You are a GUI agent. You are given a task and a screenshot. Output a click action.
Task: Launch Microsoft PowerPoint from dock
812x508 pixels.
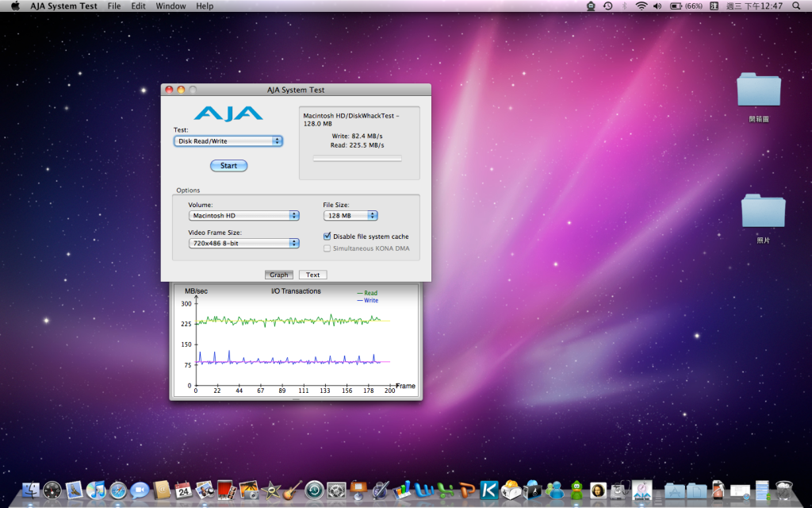(467, 489)
